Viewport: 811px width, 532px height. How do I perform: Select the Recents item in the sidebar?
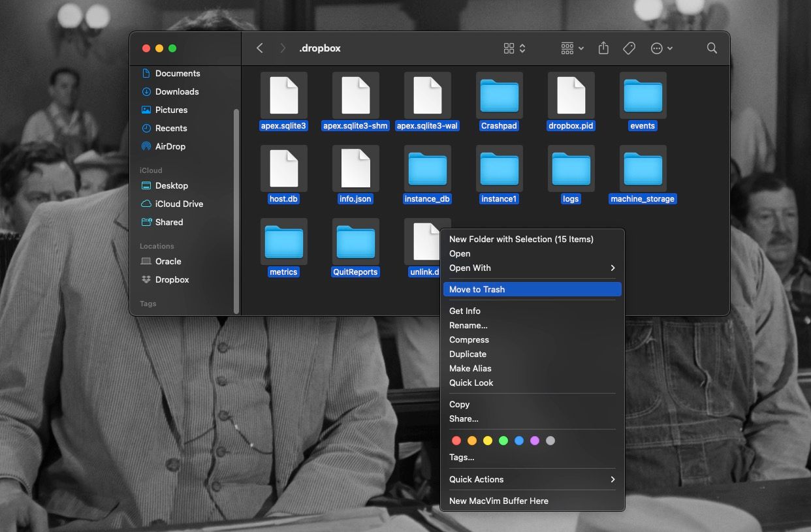click(x=172, y=128)
